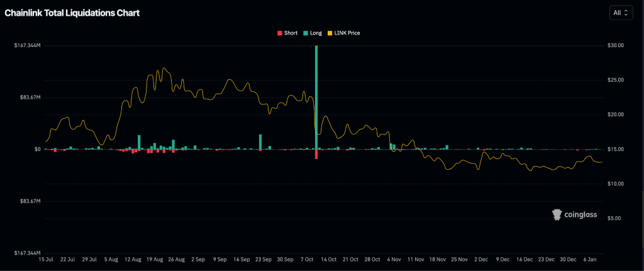Click the tallest green Long liquidation bar
The height and width of the screenshot is (271, 644).
[x=316, y=97]
